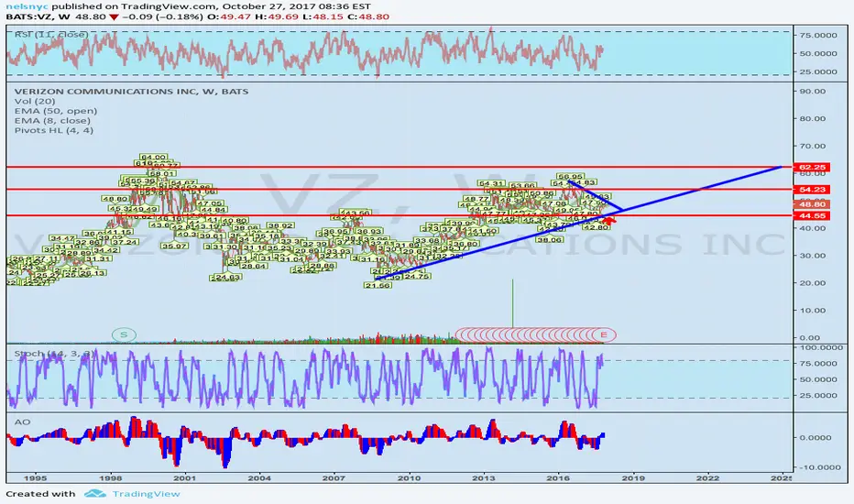The image size is (854, 504).
Task: Open the nelsnyc author profile link
Action: point(27,6)
